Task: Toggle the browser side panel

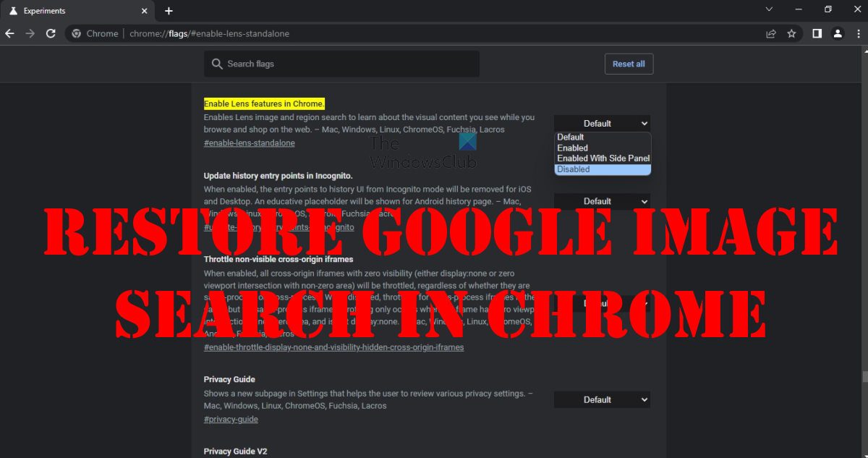Action: pyautogui.click(x=817, y=33)
